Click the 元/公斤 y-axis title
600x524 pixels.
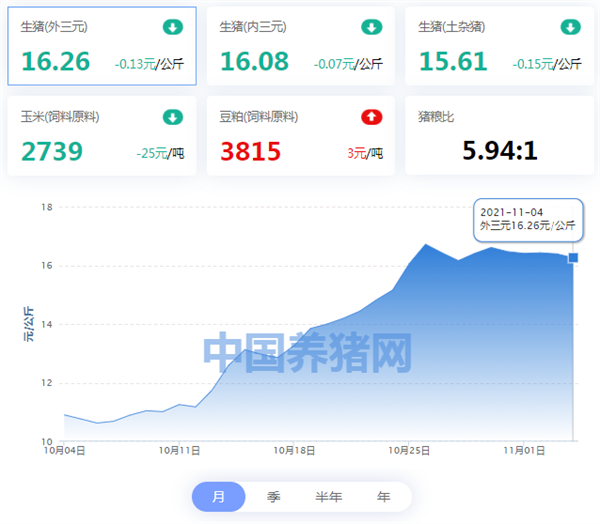click(28, 324)
